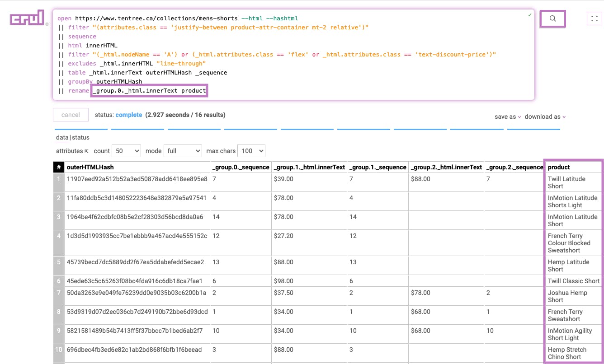Click the $78.00 cell in Joshua Hemp row
The height and width of the screenshot is (364, 604).
click(446, 296)
